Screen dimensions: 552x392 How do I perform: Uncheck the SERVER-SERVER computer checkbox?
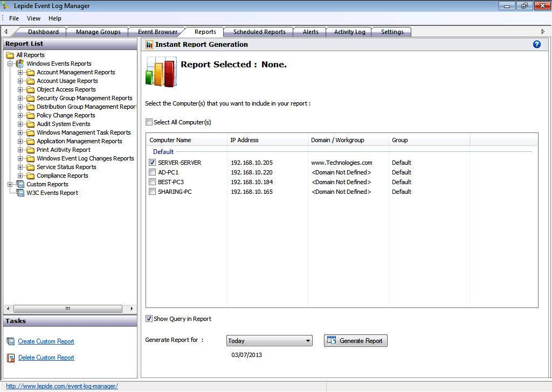[152, 163]
